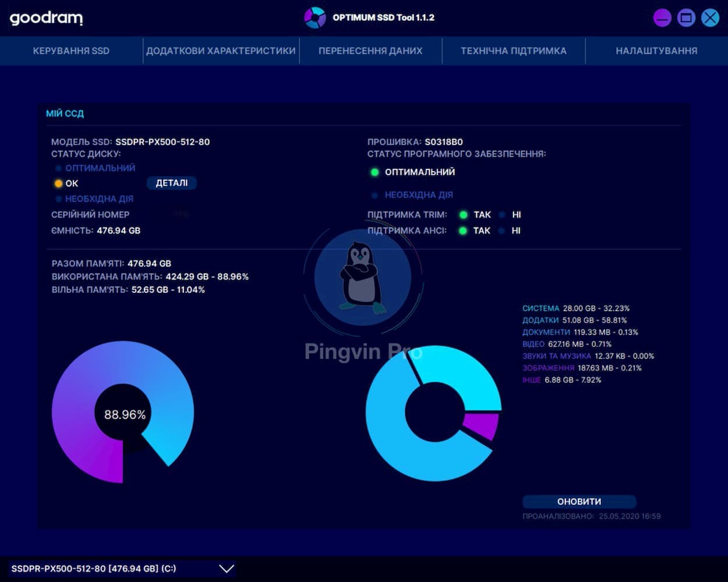This screenshot has height=582, width=728.
Task: Click ЄМНІСТЬ 476.94 GB value
Action: (119, 230)
